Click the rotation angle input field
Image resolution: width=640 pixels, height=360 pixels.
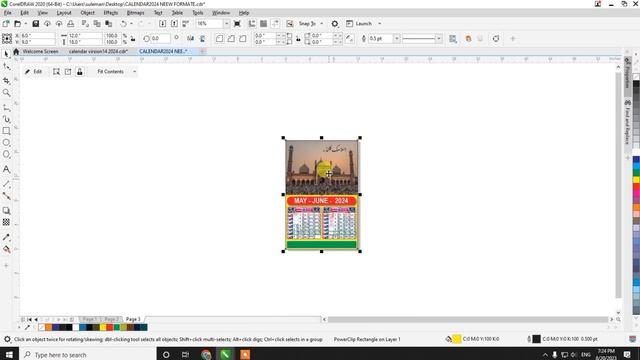(x=160, y=39)
